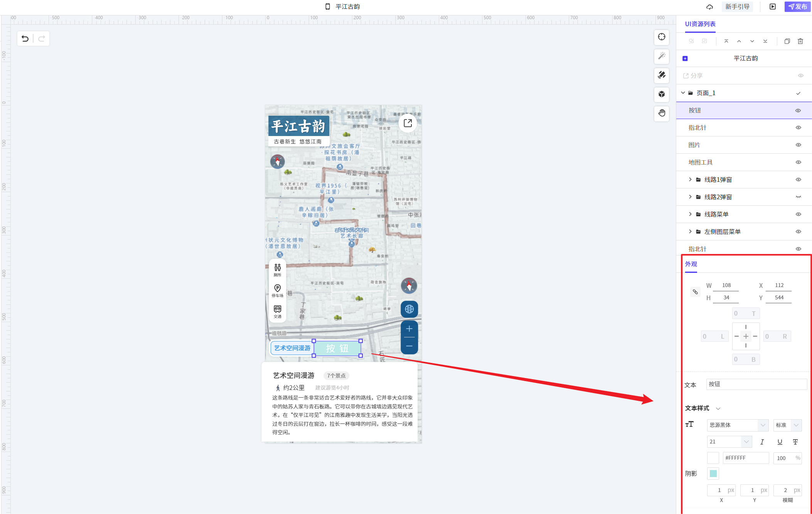Viewport: 812px width, 514px height.
Task: Click the 交通 map layer button
Action: [277, 312]
